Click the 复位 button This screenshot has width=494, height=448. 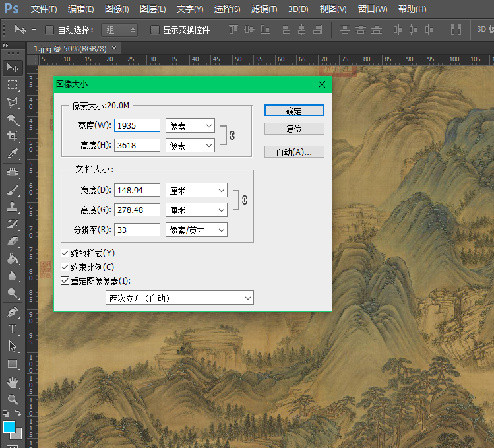294,129
